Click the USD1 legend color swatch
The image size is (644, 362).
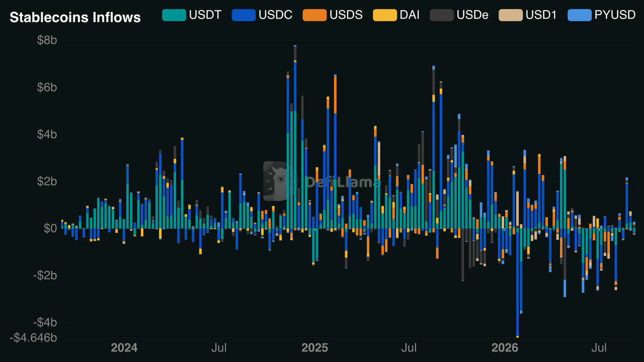(x=511, y=15)
